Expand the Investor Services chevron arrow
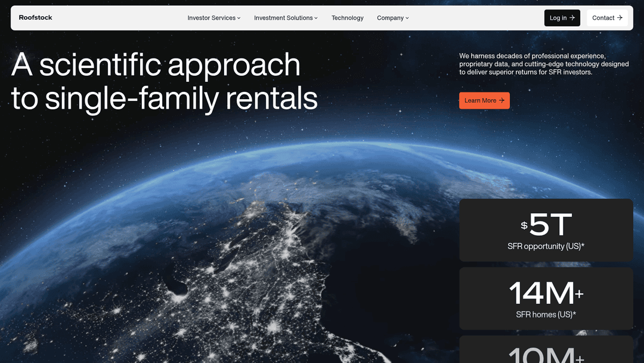This screenshot has height=363, width=644. click(239, 18)
